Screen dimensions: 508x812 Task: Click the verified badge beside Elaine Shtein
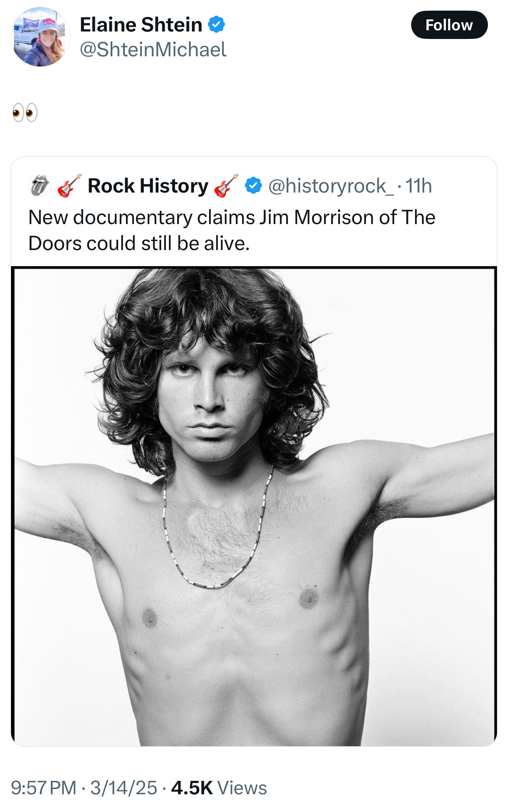(x=216, y=25)
